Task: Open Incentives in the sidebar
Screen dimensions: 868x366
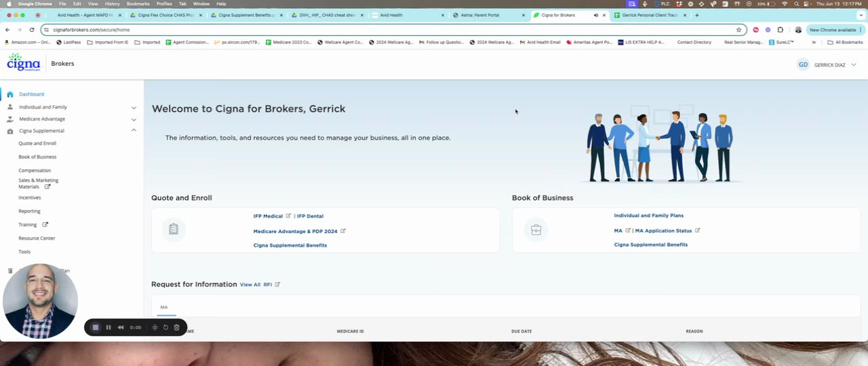Action: (x=30, y=198)
